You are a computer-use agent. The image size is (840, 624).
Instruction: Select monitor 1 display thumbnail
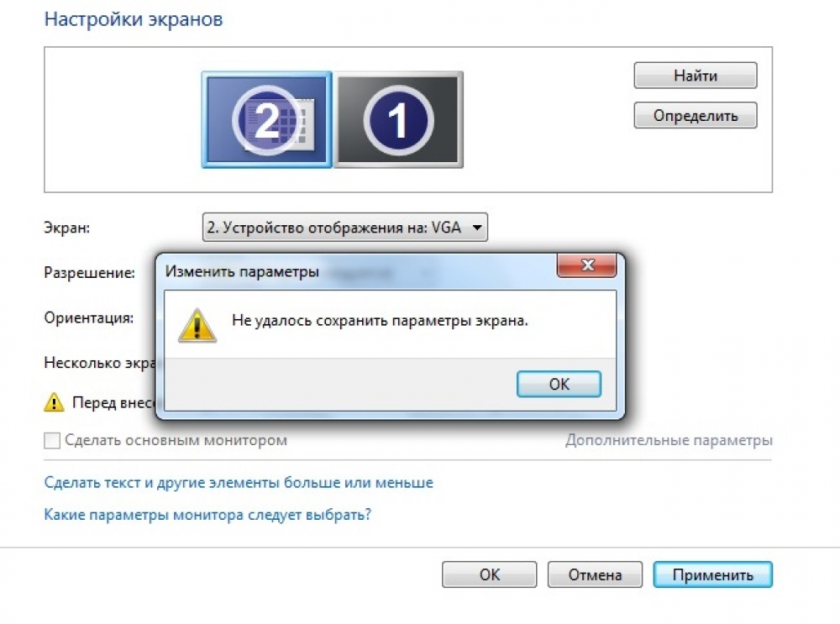[x=398, y=120]
